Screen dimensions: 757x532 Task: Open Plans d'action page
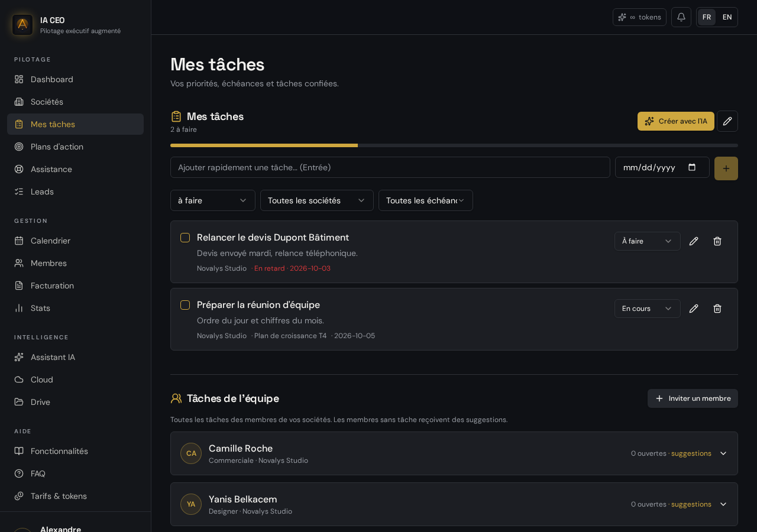[75, 147]
